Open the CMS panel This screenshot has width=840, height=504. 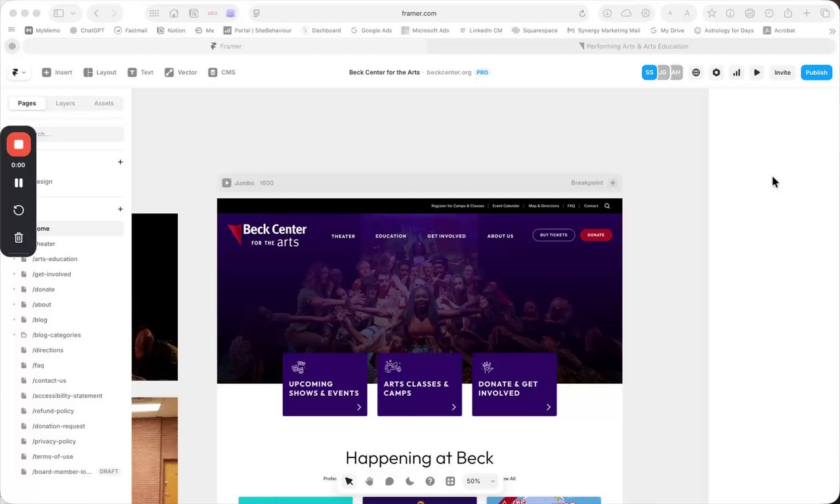point(222,72)
